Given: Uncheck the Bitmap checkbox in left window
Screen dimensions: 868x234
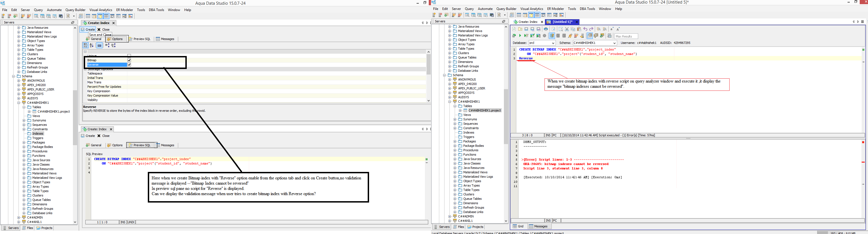Looking at the screenshot, I should click(129, 60).
